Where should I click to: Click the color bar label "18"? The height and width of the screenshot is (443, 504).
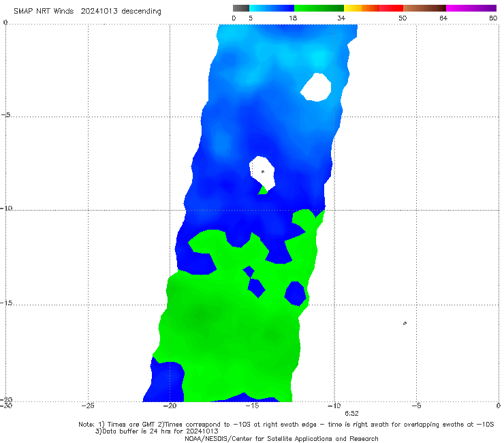(x=293, y=18)
